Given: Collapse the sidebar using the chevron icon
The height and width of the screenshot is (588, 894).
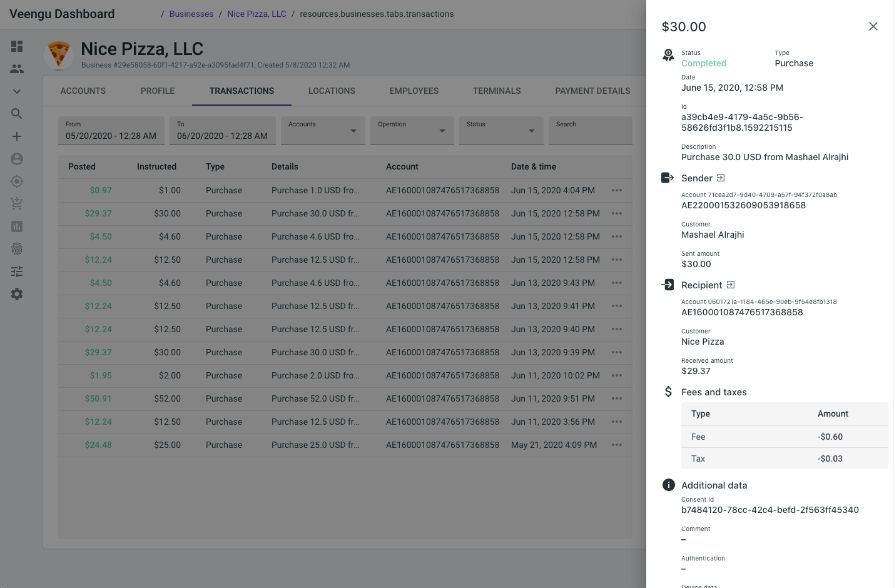Looking at the screenshot, I should tap(17, 91).
